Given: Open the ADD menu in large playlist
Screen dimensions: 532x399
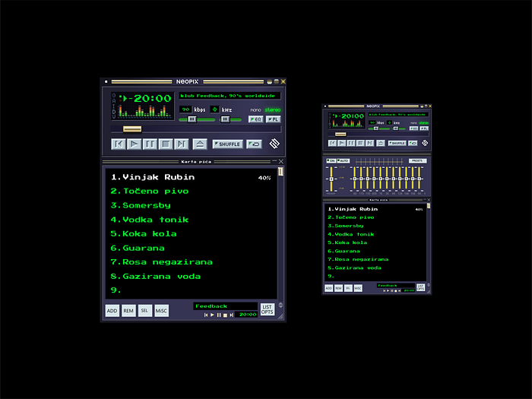Looking at the screenshot, I should click(112, 311).
